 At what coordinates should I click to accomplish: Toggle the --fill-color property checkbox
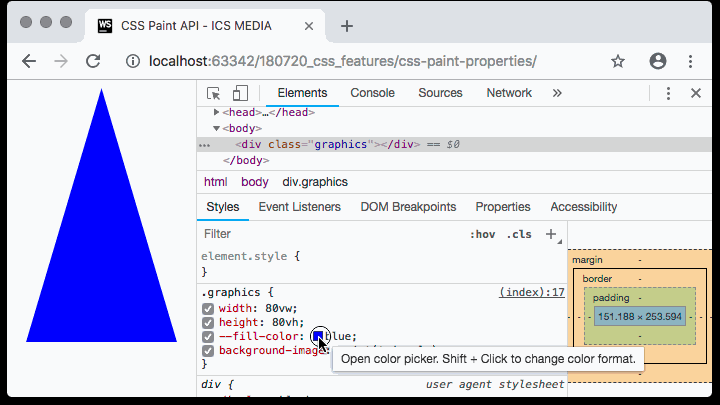[208, 336]
